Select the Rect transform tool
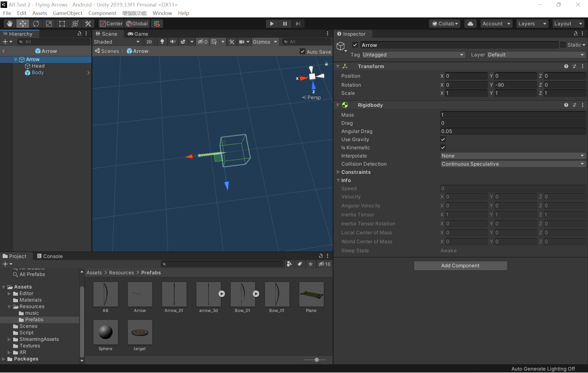This screenshot has height=373, width=588. point(62,23)
